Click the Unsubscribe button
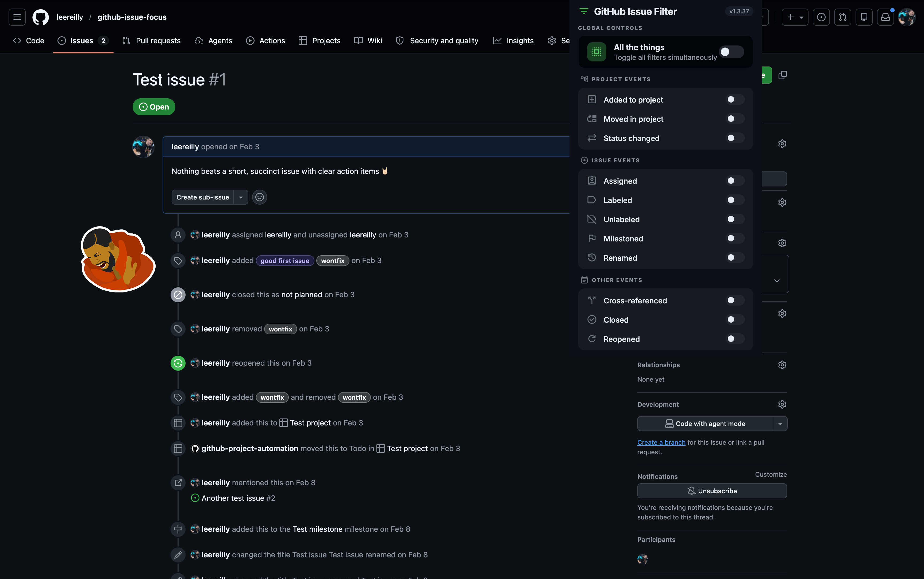Viewport: 924px width, 579px height. [x=712, y=491]
